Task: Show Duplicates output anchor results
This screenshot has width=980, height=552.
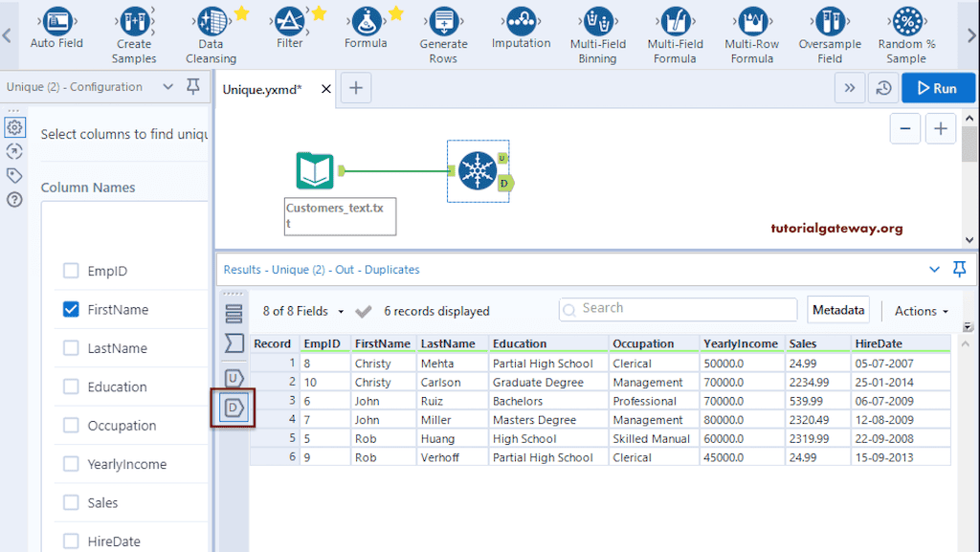Action: [234, 408]
